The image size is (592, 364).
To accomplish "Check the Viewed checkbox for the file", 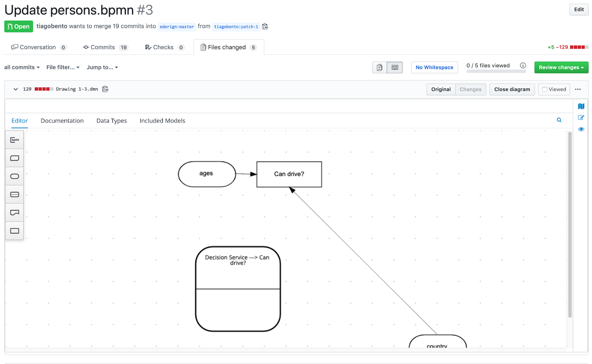I will tap(545, 90).
